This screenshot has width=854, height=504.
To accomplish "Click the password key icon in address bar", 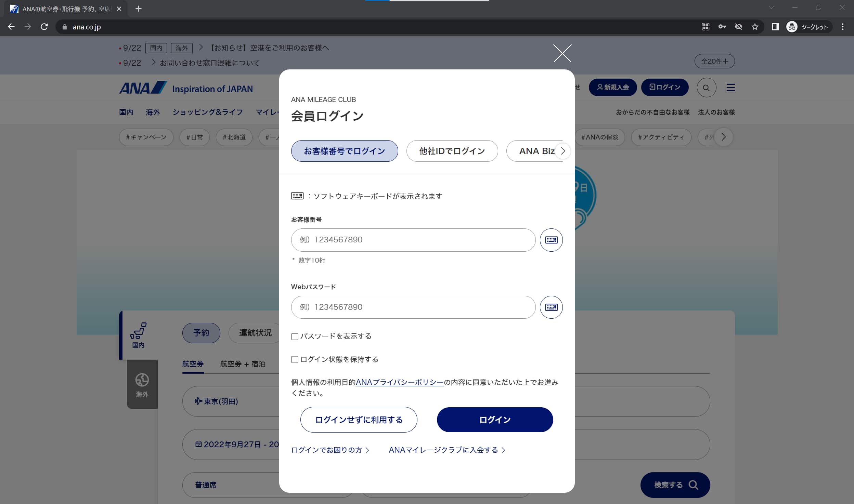I will 722,27.
